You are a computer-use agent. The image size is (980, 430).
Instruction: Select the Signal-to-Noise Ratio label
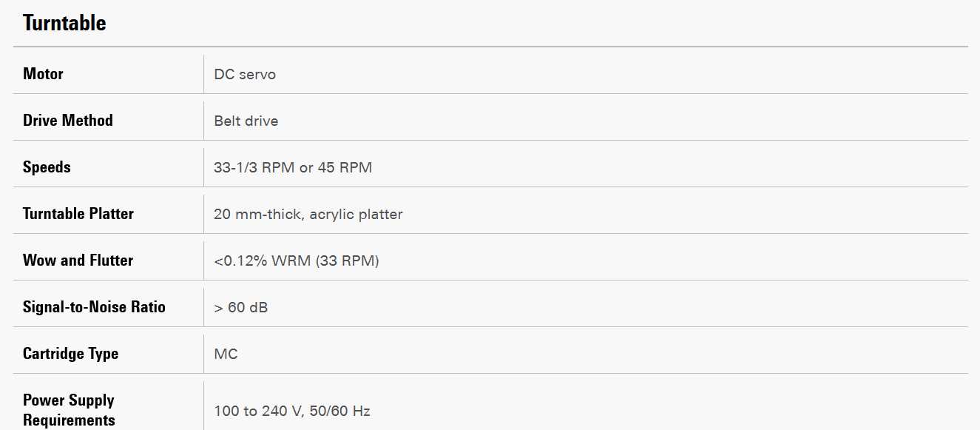tap(94, 307)
